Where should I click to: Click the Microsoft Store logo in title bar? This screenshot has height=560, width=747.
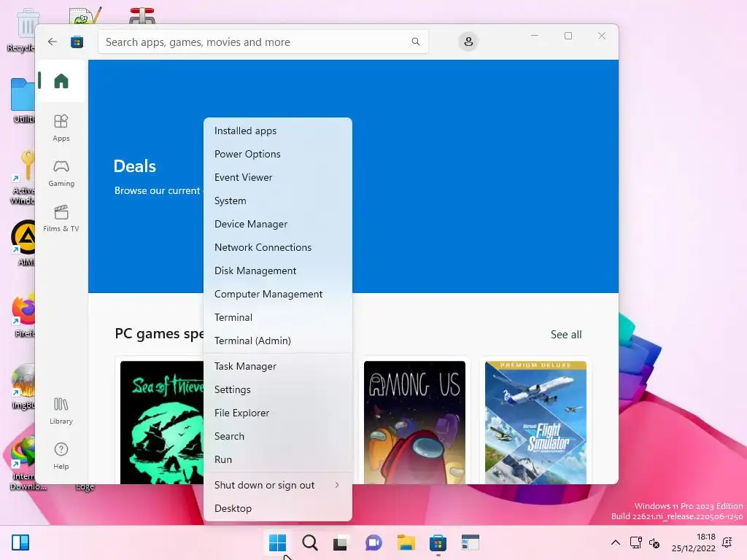pyautogui.click(x=77, y=42)
